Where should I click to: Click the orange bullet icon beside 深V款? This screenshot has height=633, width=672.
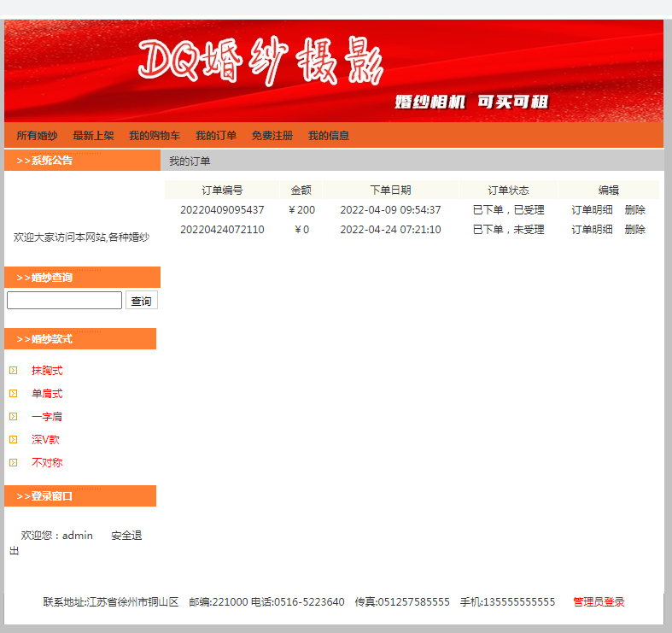13,440
